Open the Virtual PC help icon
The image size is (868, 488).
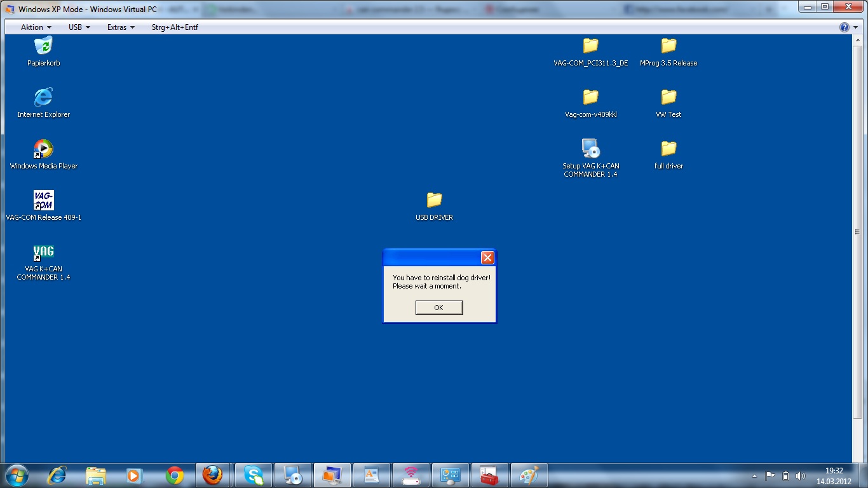[x=844, y=27]
